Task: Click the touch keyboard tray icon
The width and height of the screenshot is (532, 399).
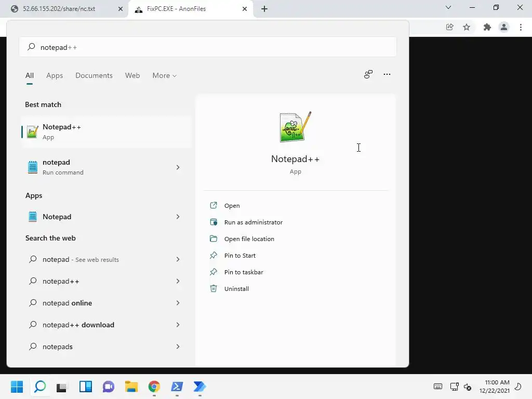Action: coord(437,387)
